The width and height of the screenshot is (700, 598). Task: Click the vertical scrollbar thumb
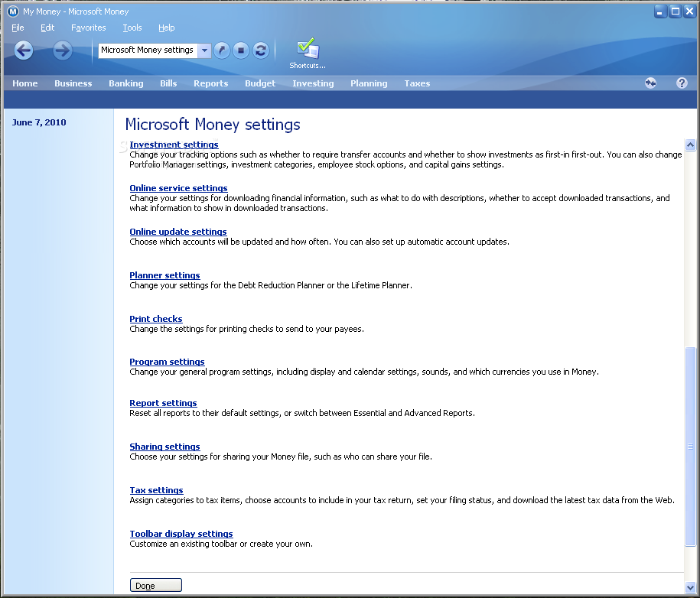690,447
